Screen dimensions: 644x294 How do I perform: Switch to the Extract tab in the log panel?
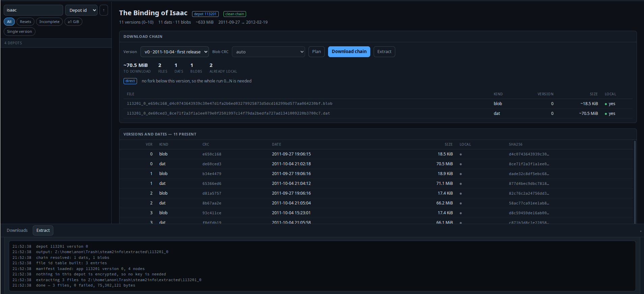tap(43, 230)
